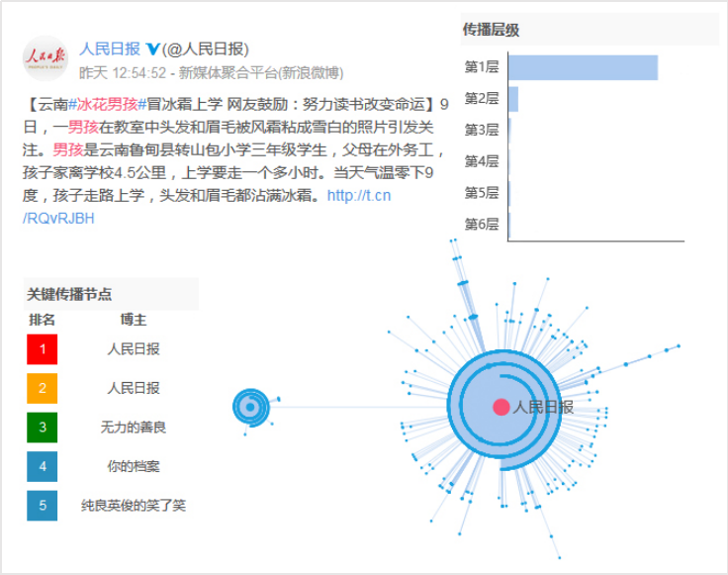Click the blue rank 4 swatch
Viewport: 728px width, 575px height.
point(43,466)
